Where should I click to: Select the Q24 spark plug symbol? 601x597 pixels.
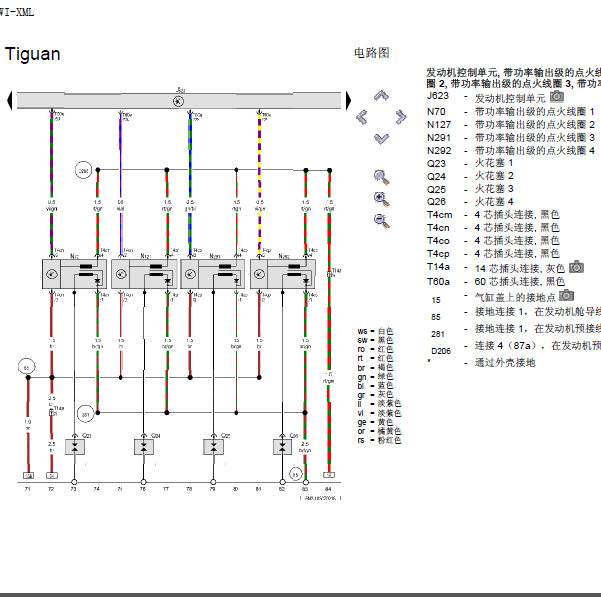click(x=144, y=447)
